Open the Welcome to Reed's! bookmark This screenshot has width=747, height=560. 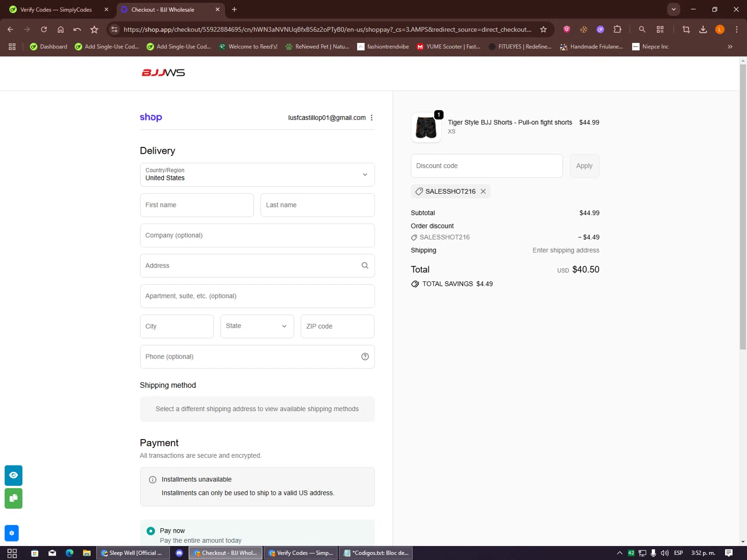(248, 46)
